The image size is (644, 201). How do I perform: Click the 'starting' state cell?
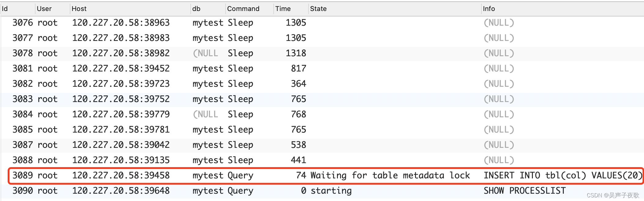pos(331,191)
